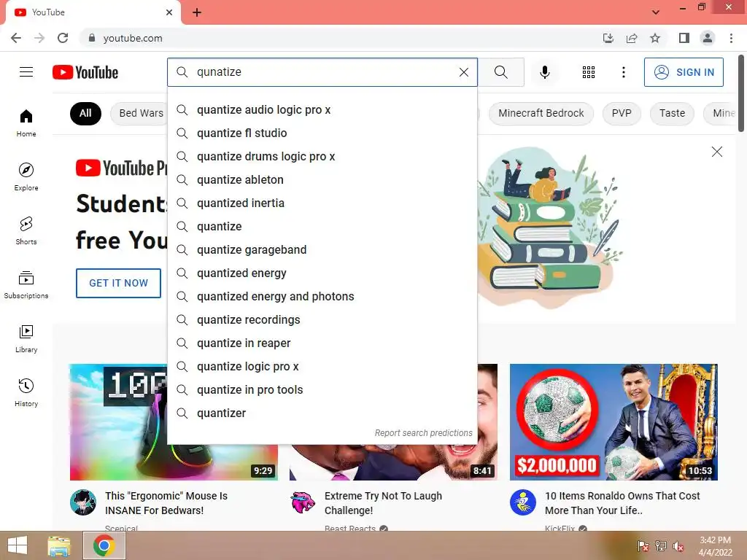Open Shorts in the sidebar
Screen dimensions: 747x560
click(26, 230)
